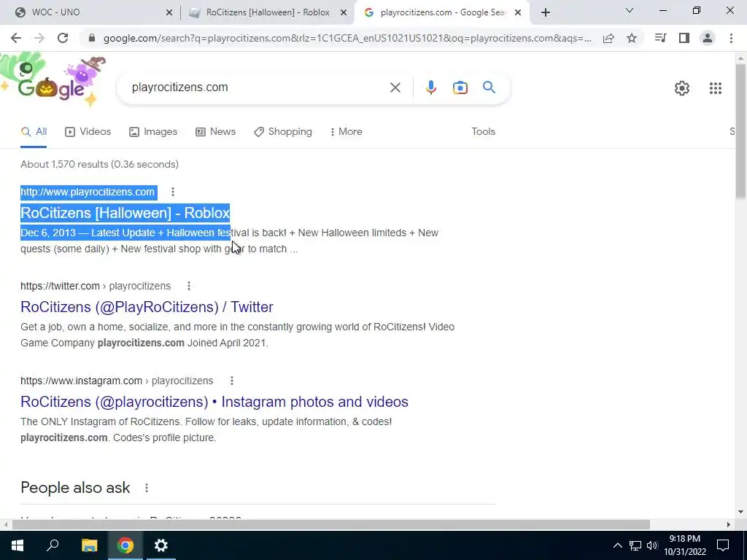Open the Chrome profile avatar
This screenshot has height=560, width=747.
pos(708,38)
